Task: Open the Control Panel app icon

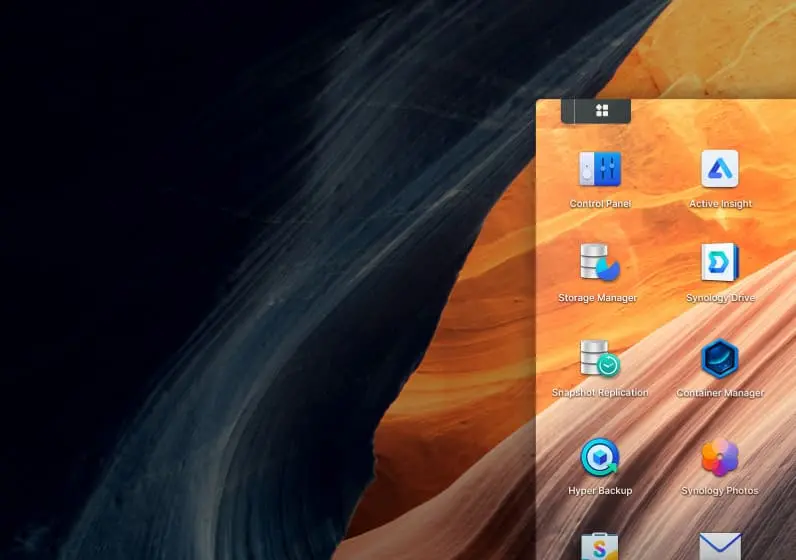Action: pos(600,169)
